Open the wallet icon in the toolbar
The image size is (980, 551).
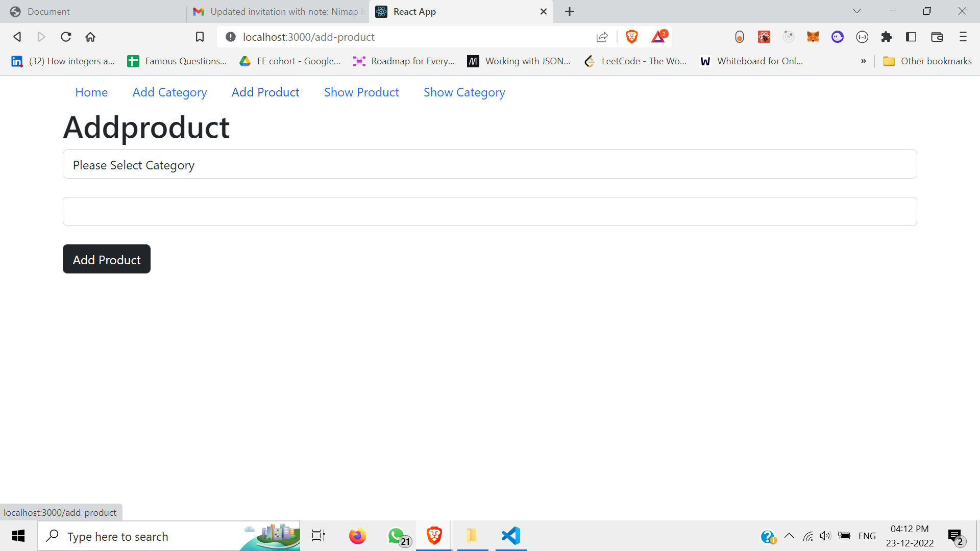938,37
